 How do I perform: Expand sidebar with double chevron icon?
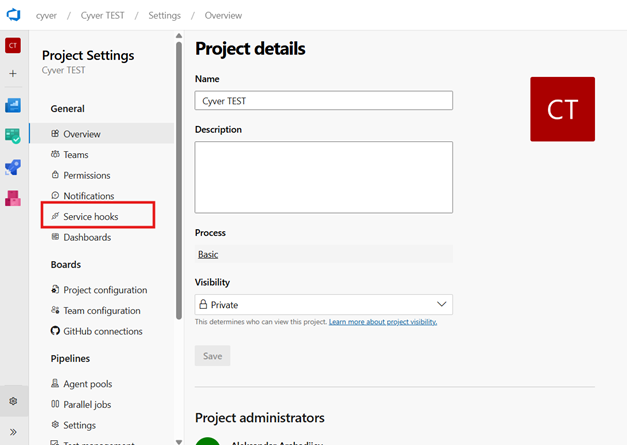coord(13,432)
